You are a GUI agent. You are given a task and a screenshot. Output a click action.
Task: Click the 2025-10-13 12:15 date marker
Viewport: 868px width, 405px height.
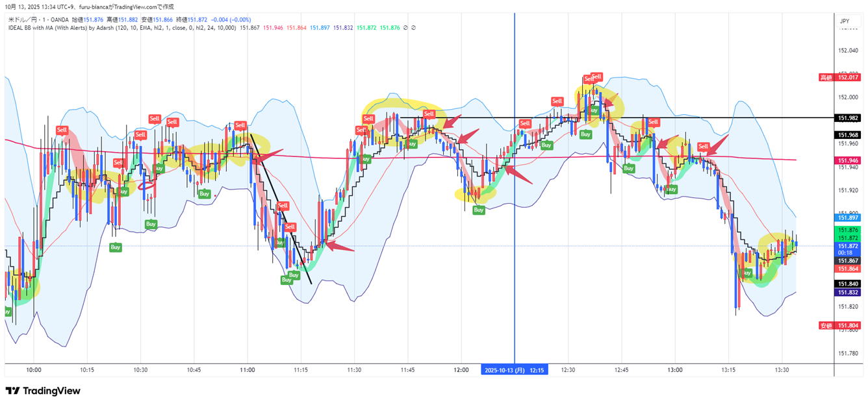tap(514, 369)
